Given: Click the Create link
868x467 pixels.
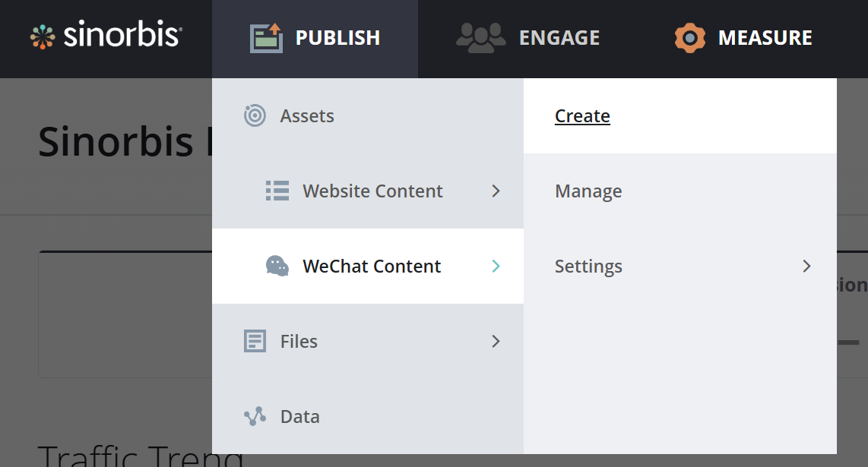Looking at the screenshot, I should click(x=582, y=115).
